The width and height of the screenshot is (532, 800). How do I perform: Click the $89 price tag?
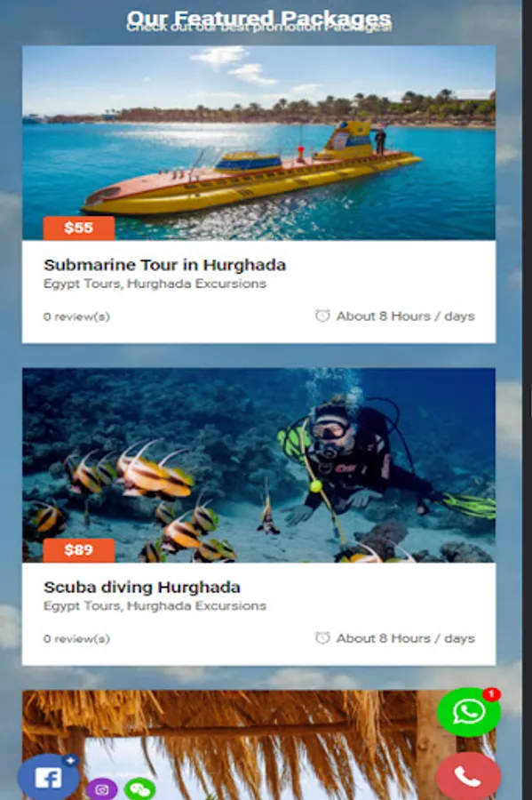[79, 550]
